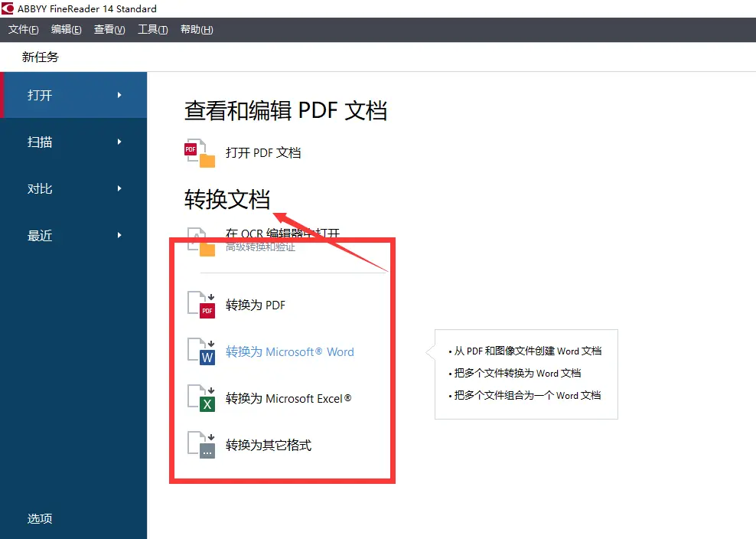This screenshot has width=756, height=539.
Task: Click the red Convert to PDF icon
Action: [x=201, y=305]
